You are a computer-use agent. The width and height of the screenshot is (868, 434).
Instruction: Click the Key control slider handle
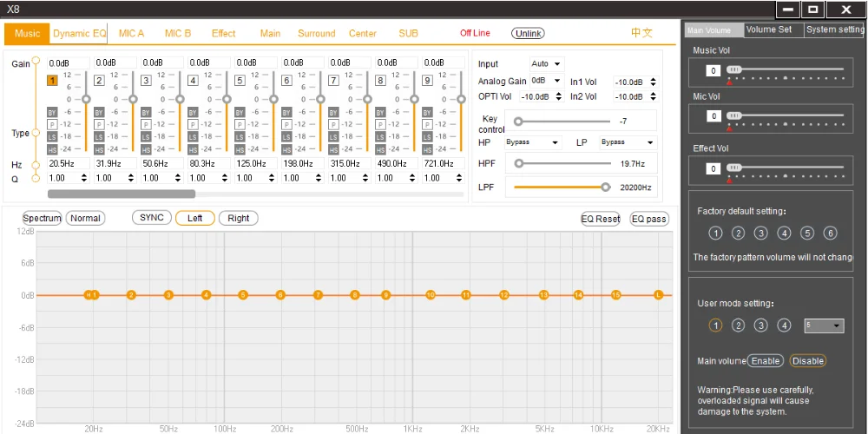tap(518, 122)
